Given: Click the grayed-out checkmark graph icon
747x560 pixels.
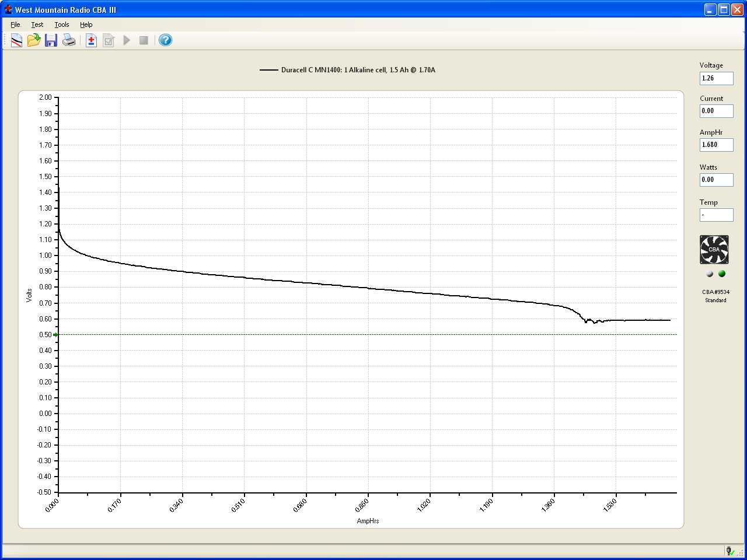Looking at the screenshot, I should click(x=109, y=40).
